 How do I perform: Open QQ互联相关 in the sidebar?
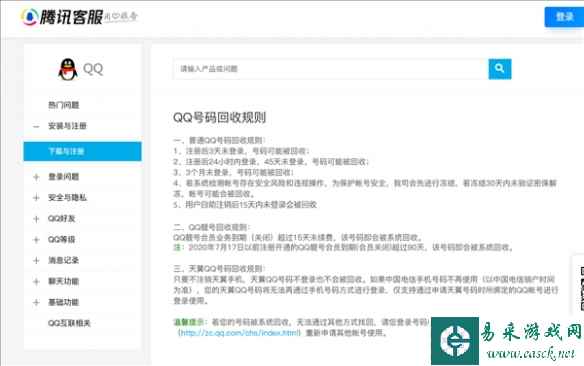click(x=69, y=323)
